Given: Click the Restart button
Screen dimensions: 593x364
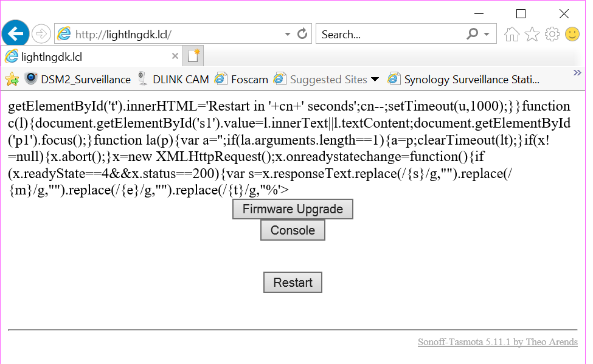Looking at the screenshot, I should (293, 283).
